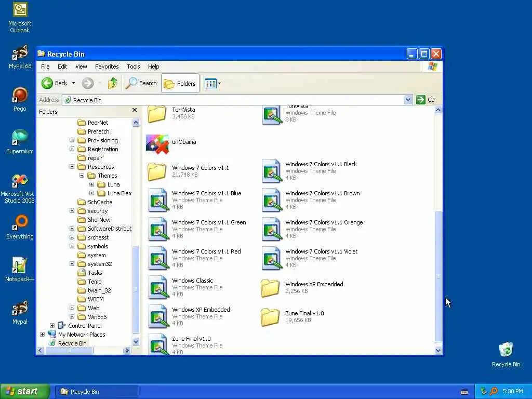
Task: Close the Folders pane
Action: click(x=135, y=110)
